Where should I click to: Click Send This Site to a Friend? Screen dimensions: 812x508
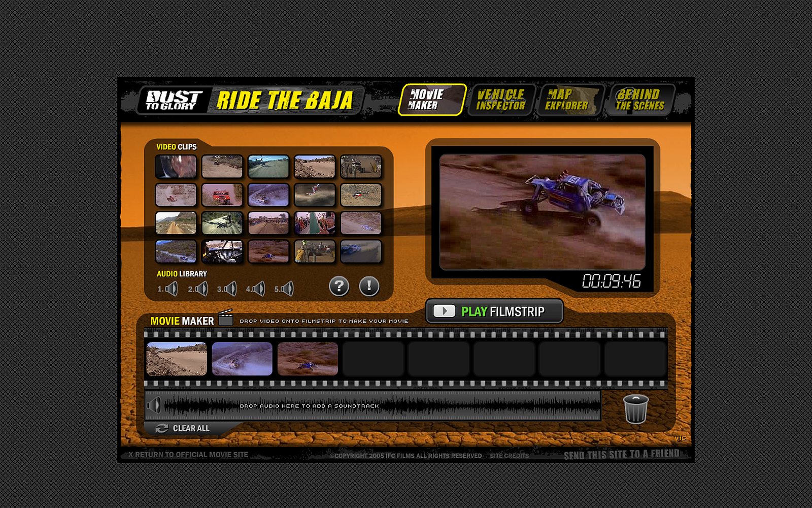click(x=622, y=455)
